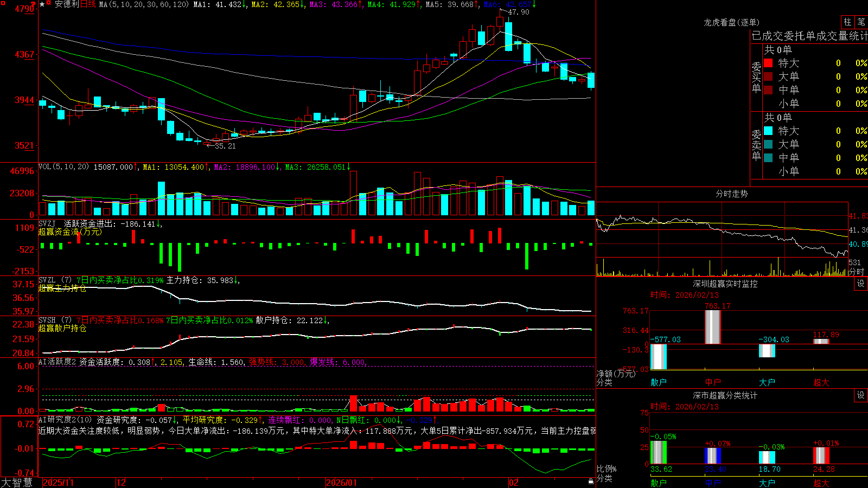The width and height of the screenshot is (868, 488).
Task: Click the AI活跃度2 indicator label
Action: point(58,362)
